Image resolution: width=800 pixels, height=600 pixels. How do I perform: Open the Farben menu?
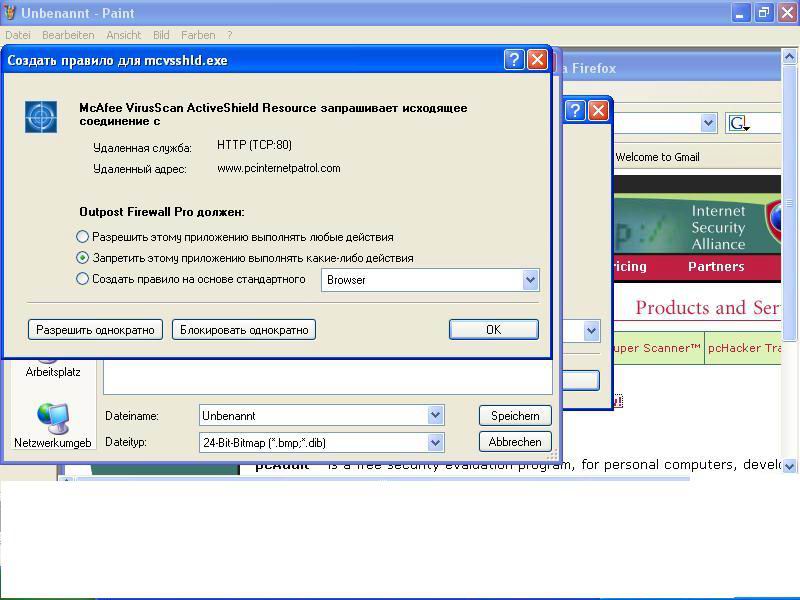pos(198,35)
